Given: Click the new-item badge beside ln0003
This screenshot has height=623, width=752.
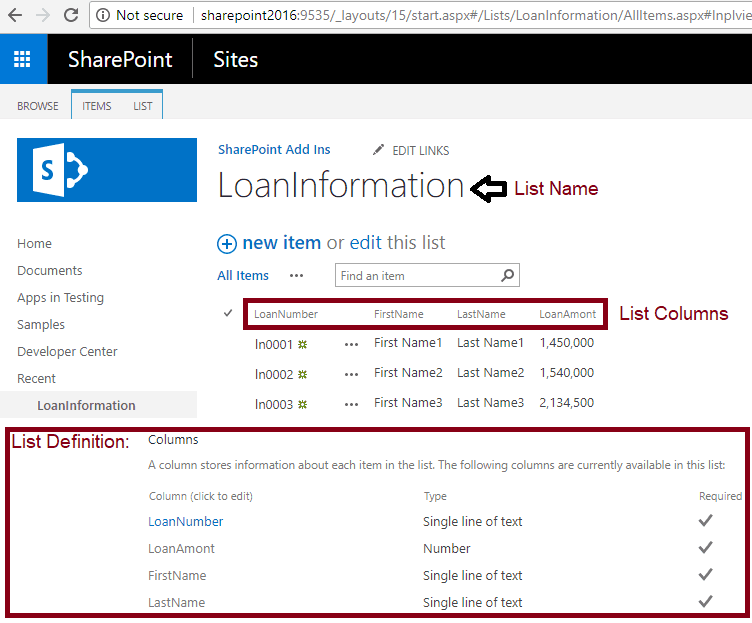Looking at the screenshot, I should point(303,404).
